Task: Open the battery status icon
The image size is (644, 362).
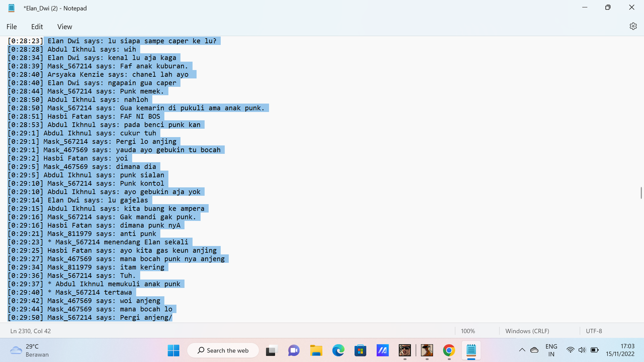Action: click(x=594, y=350)
